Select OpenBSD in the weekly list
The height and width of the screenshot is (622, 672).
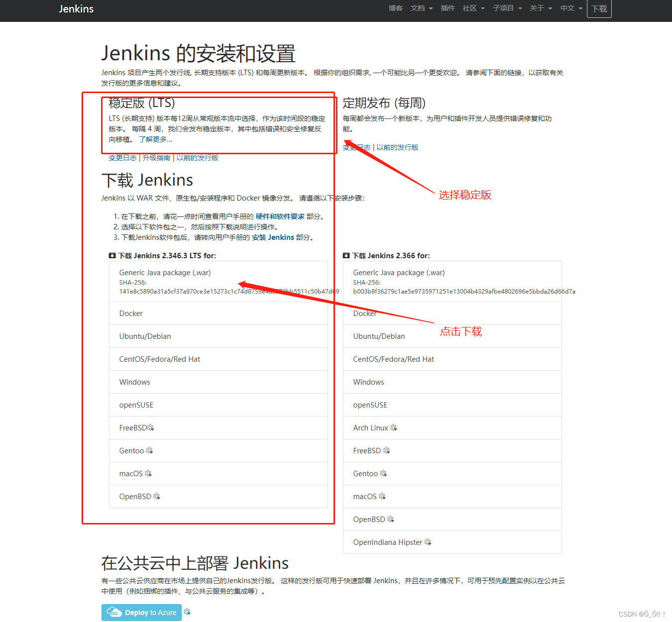pos(452,519)
